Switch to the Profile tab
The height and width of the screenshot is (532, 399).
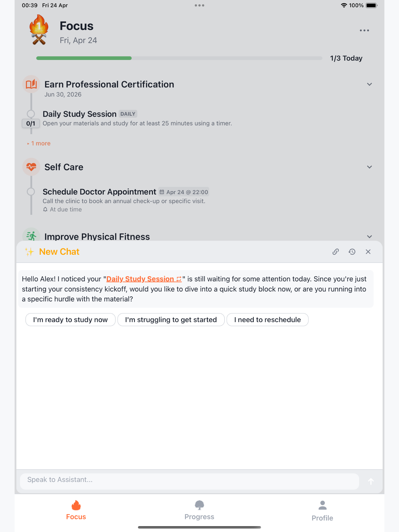point(322,511)
